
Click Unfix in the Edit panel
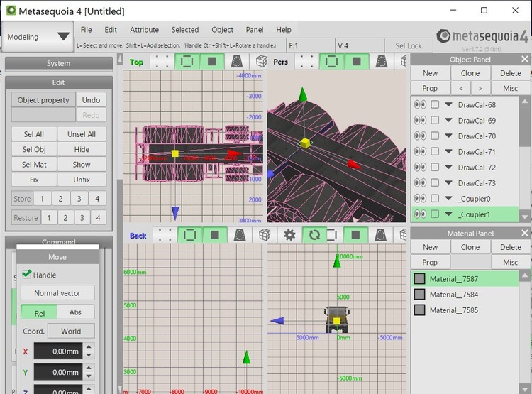point(82,180)
